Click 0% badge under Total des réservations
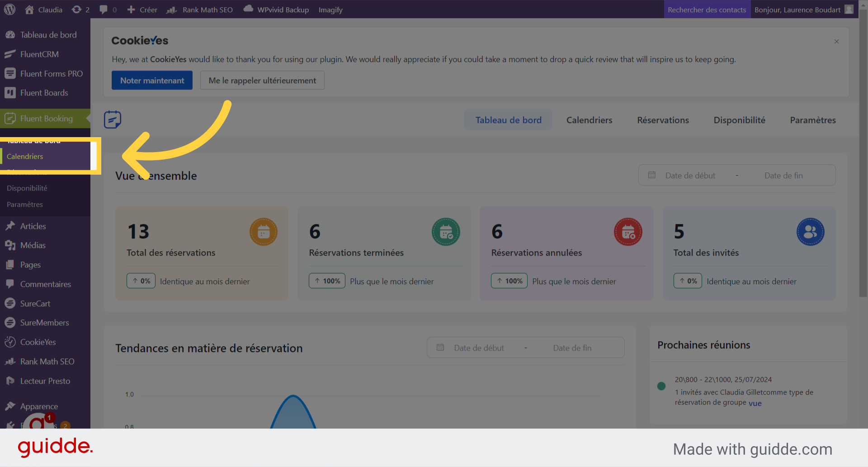Screen dimensions: 868x467 point(141,281)
